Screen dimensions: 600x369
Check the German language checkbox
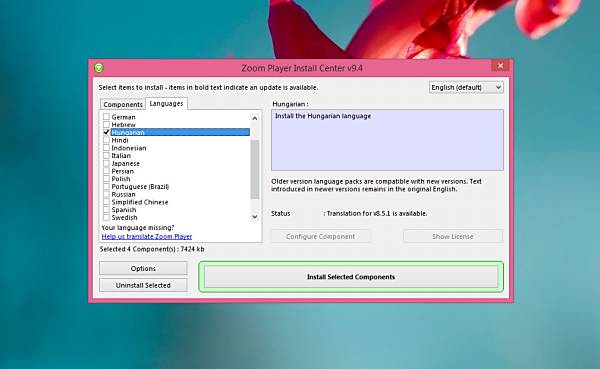coord(106,117)
